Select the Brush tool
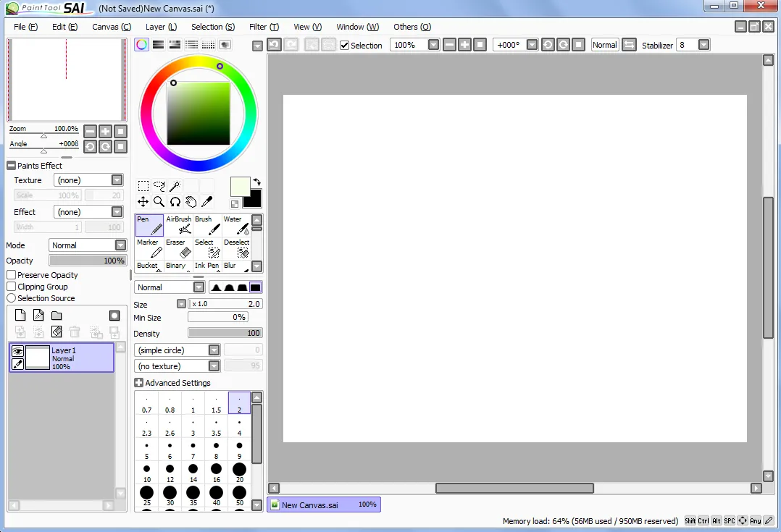 click(207, 225)
